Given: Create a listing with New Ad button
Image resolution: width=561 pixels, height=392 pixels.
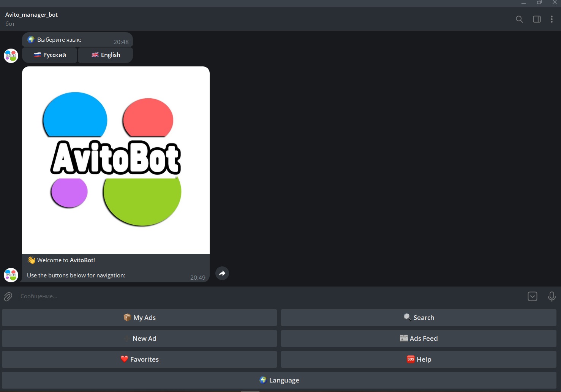Looking at the screenshot, I should tap(139, 338).
